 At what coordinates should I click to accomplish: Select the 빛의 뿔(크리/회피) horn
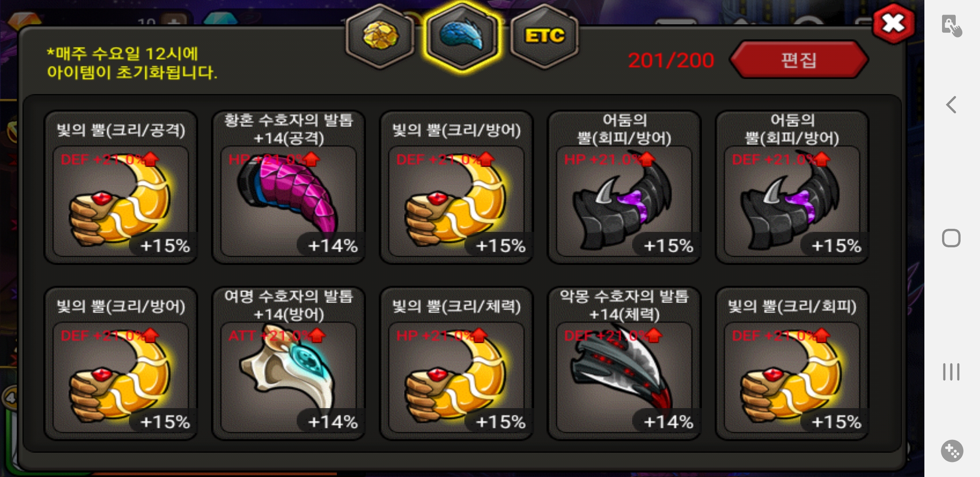coord(792,363)
